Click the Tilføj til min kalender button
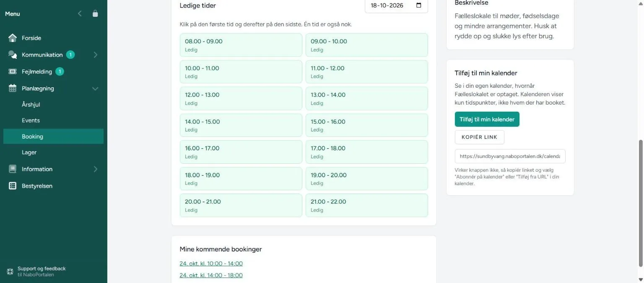This screenshot has width=644, height=283. (x=487, y=119)
